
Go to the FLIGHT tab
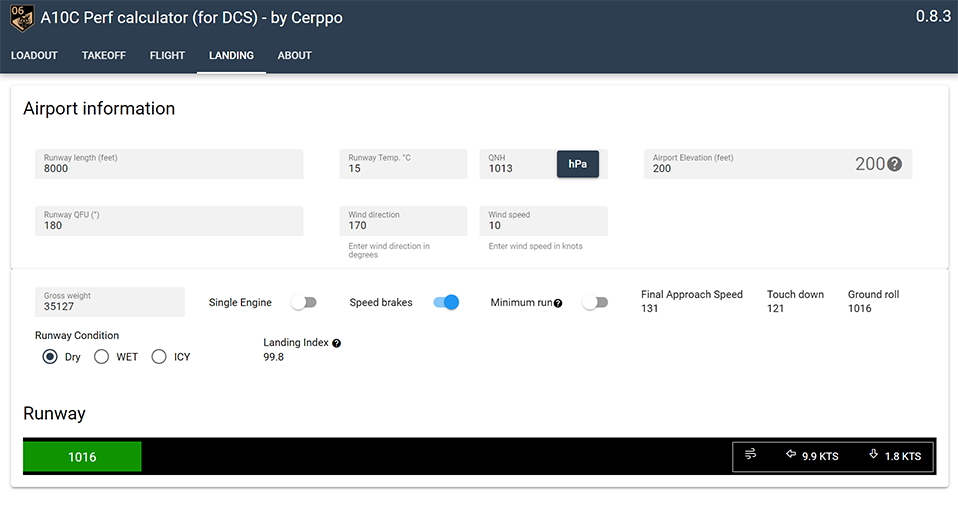(167, 56)
